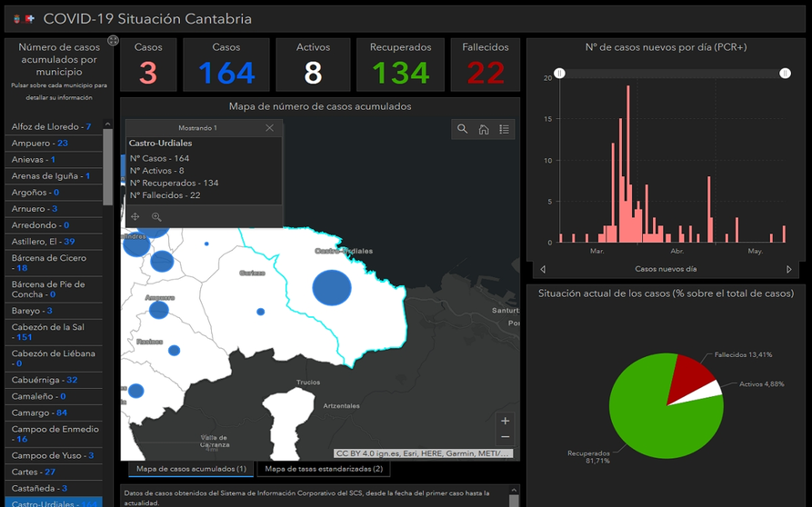
Task: Click the large Castro-Urdiales map bubble
Action: tap(332, 288)
